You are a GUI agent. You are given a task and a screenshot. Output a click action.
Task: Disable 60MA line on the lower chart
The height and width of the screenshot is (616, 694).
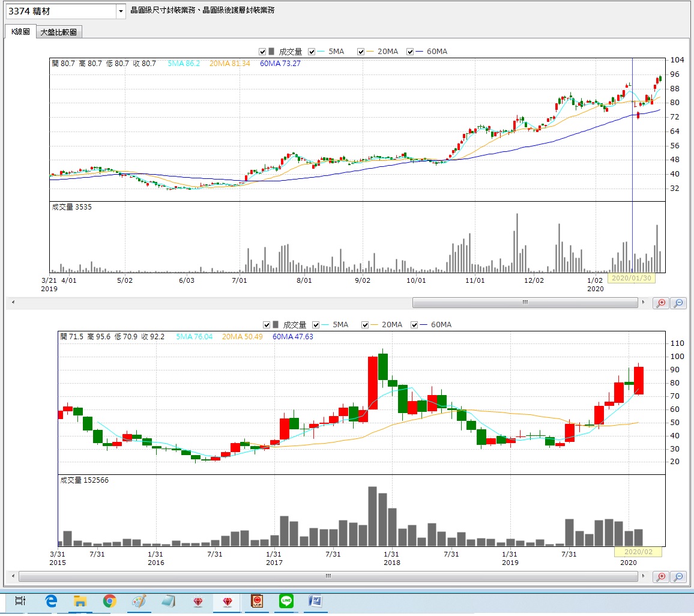click(414, 325)
